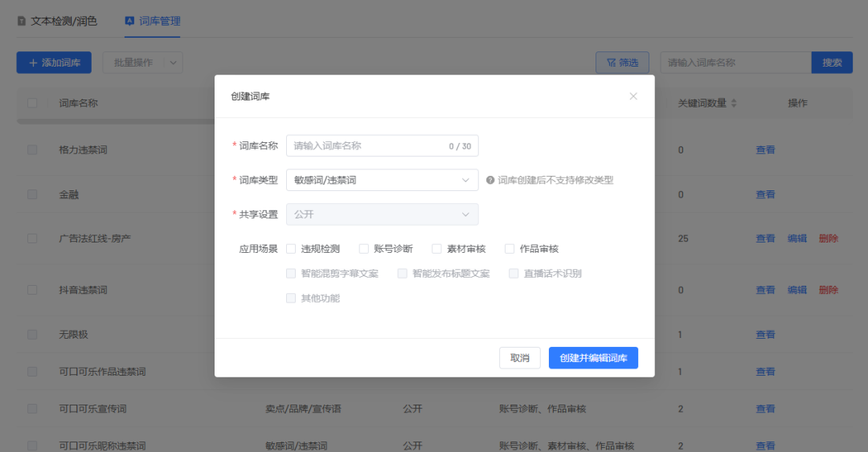Image resolution: width=868 pixels, height=452 pixels.
Task: Select the 广告法红线-房产 row checkbox
Action: click(x=32, y=238)
